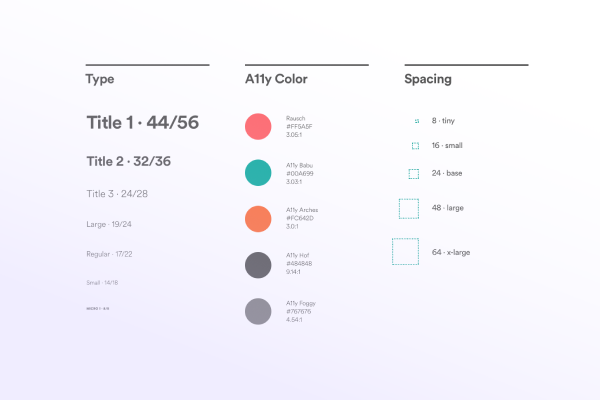The image size is (600, 400).
Task: Click the 24 base spacing square
Action: point(414,174)
